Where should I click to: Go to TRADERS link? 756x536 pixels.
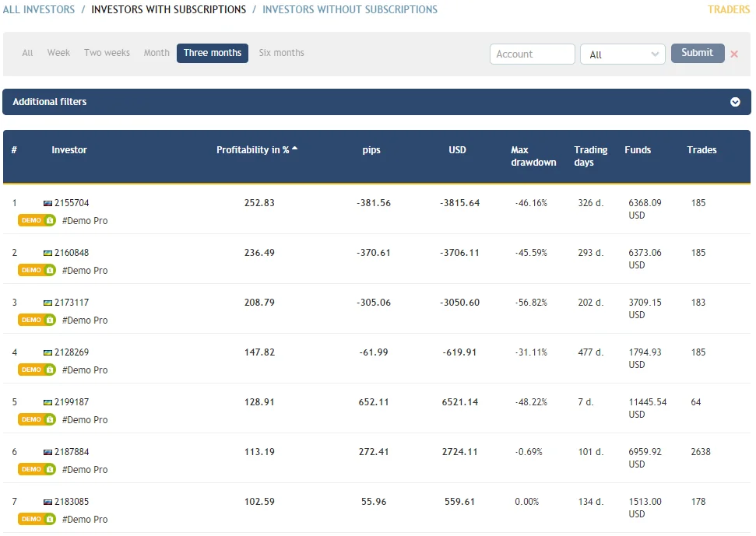coord(729,9)
